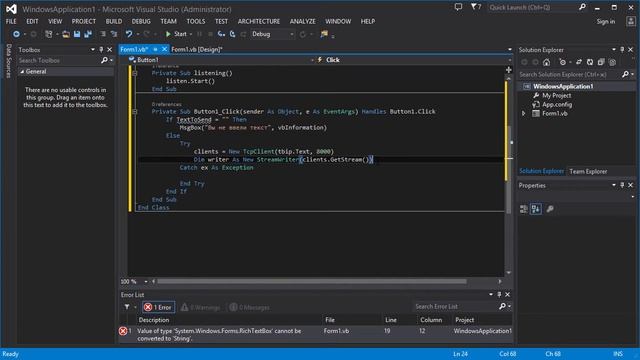
Task: Click the editor horizontal scrollbar
Action: coord(311,281)
